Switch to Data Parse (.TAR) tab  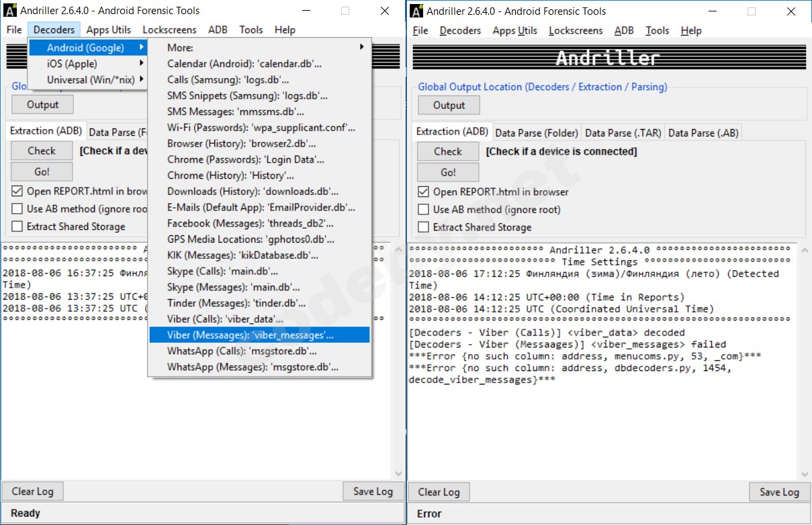coord(623,133)
